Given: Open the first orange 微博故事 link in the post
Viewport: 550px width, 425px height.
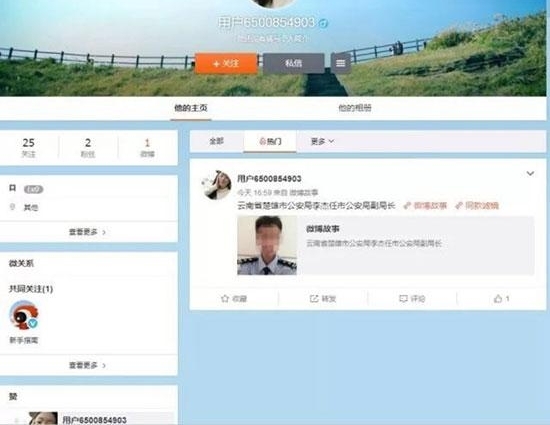Looking at the screenshot, I should coord(425,205).
